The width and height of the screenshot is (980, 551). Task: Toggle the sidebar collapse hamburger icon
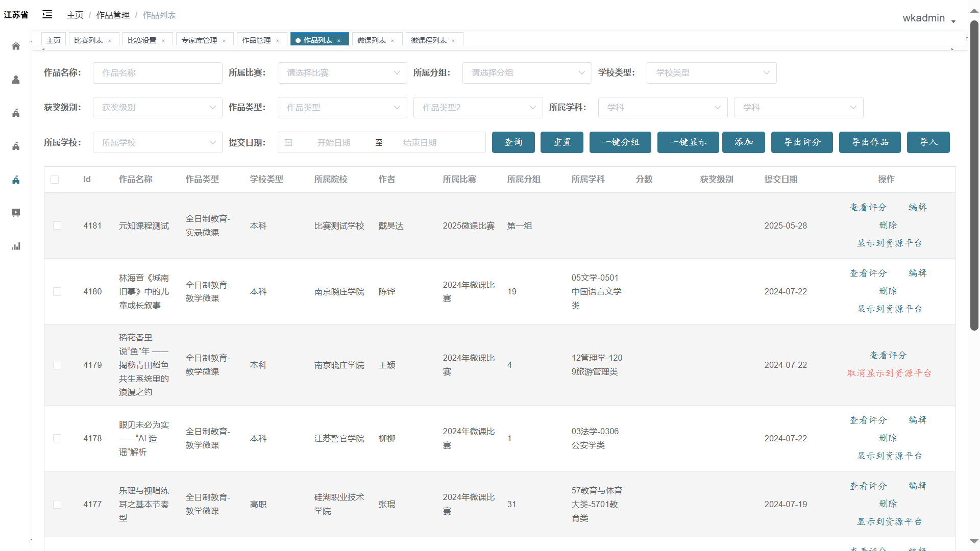[x=47, y=14]
